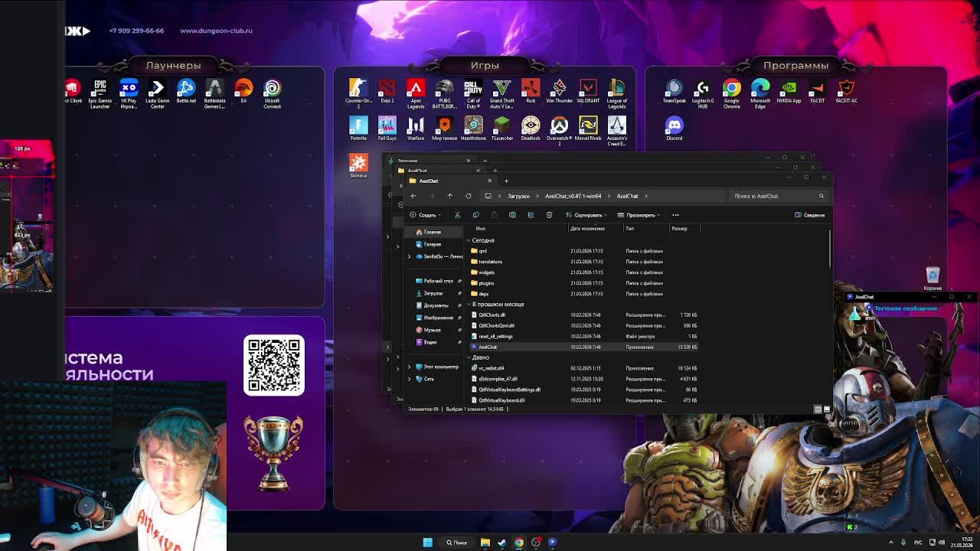
Task: Select the Recycle Bin icon on the desktop
Action: [x=933, y=279]
